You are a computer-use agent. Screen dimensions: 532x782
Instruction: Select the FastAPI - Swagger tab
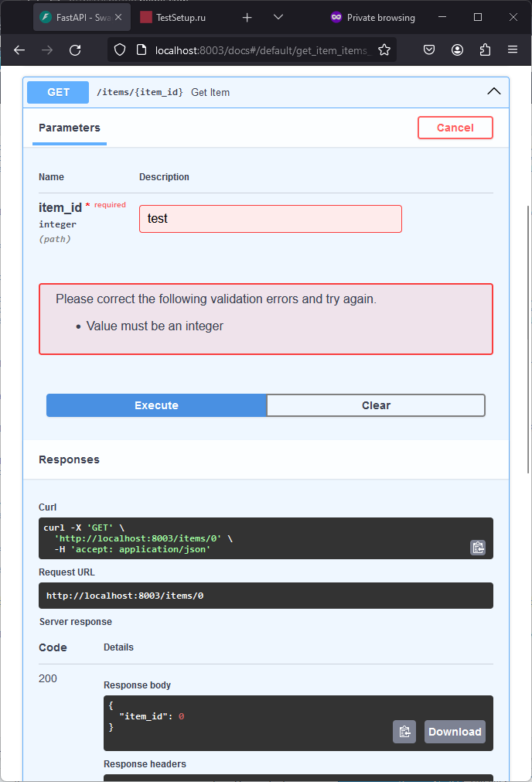(x=82, y=18)
